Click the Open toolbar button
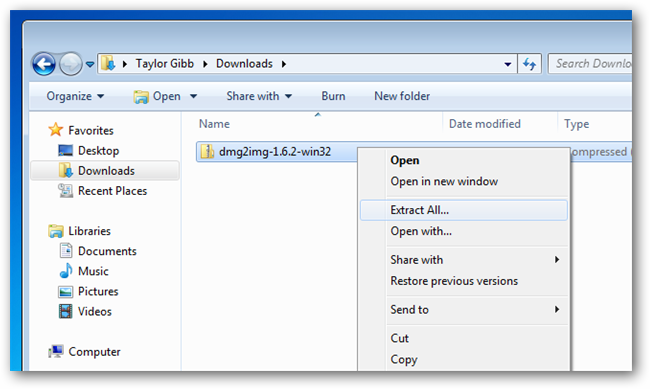Screen dimensions: 650x389 157,96
